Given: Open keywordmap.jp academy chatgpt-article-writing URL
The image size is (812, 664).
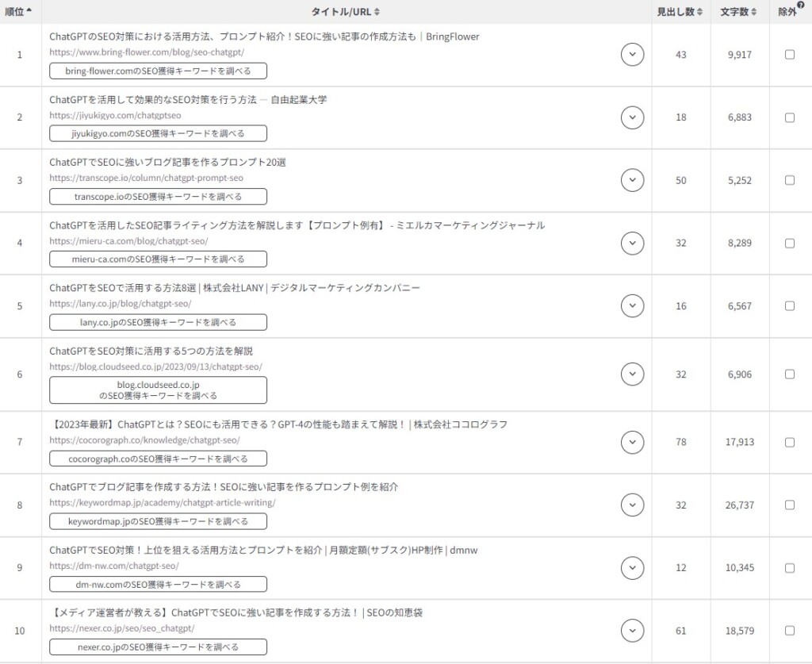Looking at the screenshot, I should point(162,502).
